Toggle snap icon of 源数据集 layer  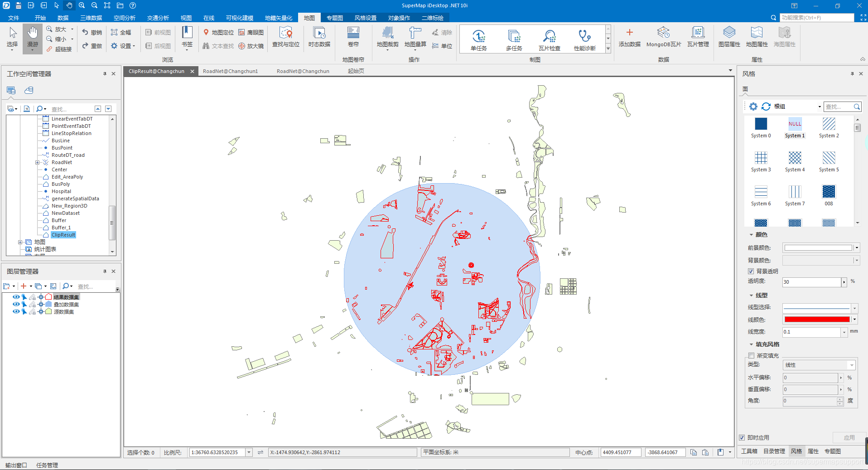click(x=41, y=311)
